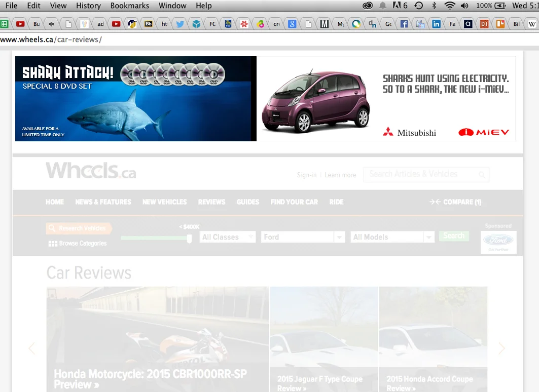Open FIND YOUR CAR navigation item
Viewport: 539px width, 392px height.
294,202
